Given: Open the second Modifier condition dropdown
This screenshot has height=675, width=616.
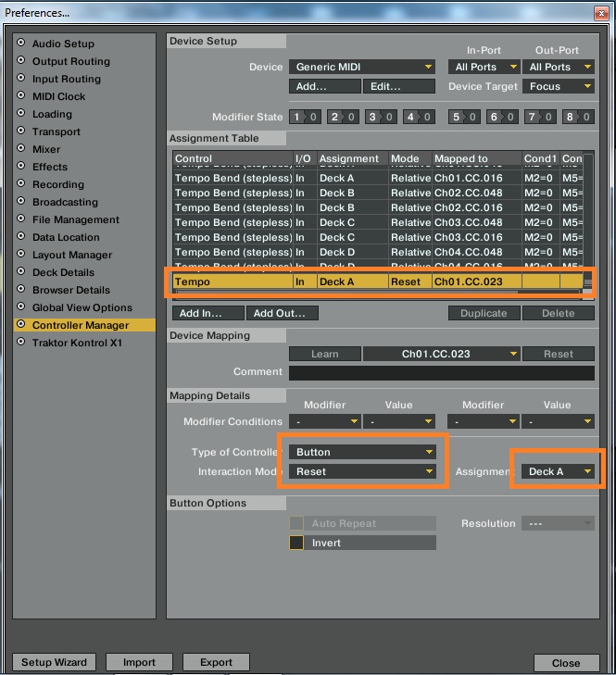Looking at the screenshot, I should pyautogui.click(x=484, y=421).
